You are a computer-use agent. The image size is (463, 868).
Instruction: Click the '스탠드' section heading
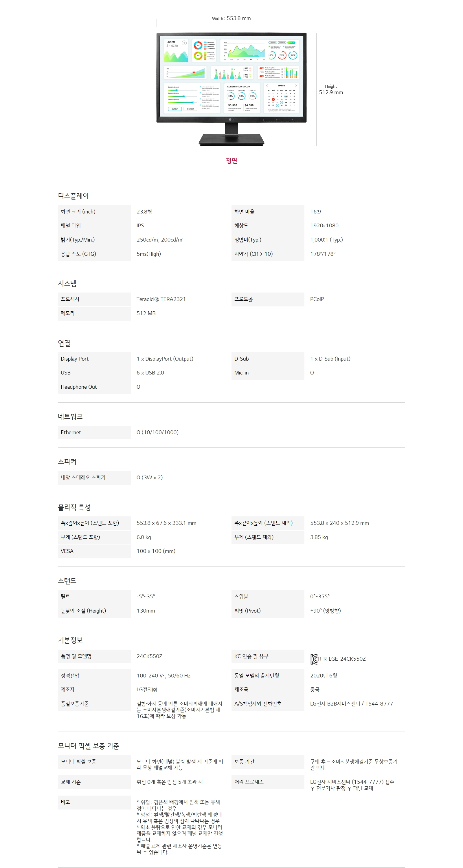click(x=67, y=581)
